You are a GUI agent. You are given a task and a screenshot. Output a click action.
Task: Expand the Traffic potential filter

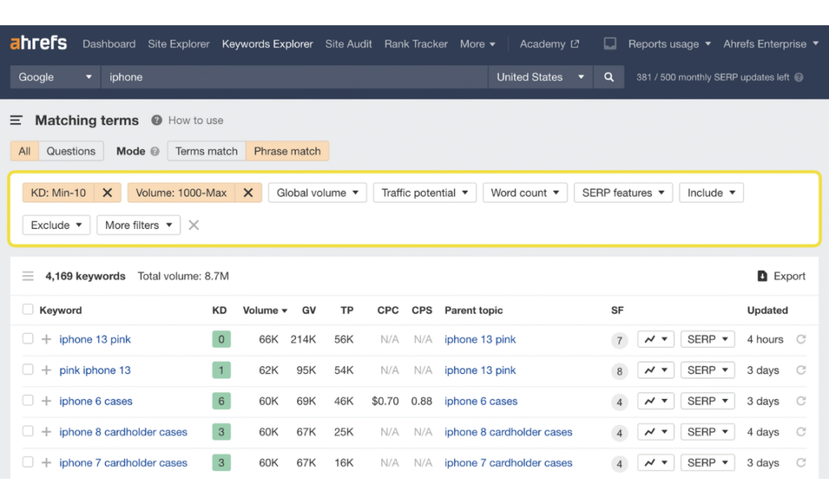(x=424, y=193)
